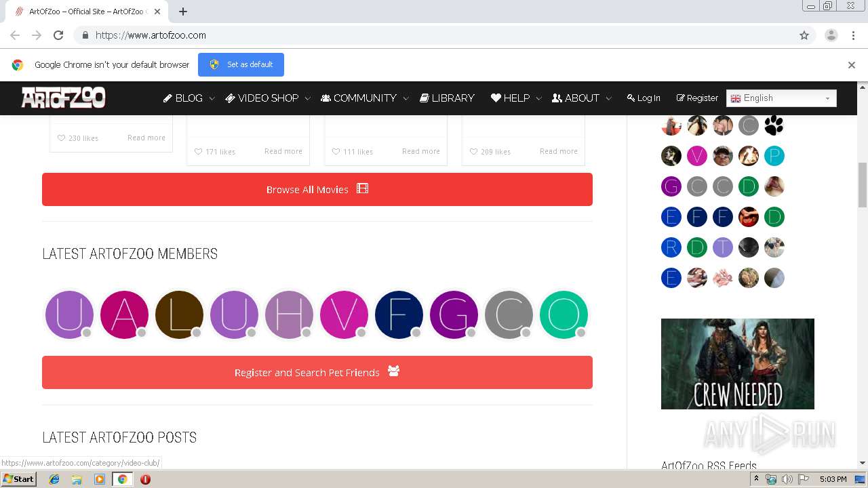868x488 pixels.
Task: Click the paw print avatar in sidebar
Action: coord(774,125)
